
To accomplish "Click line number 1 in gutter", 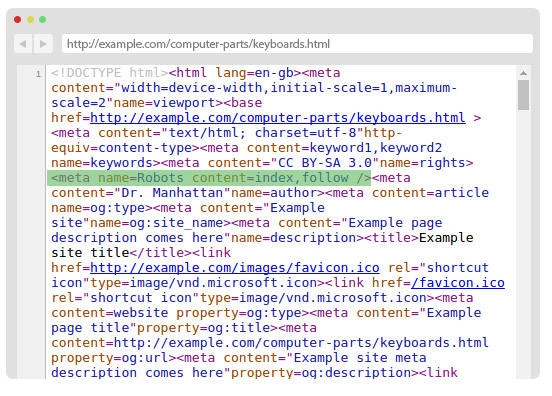I will point(38,74).
